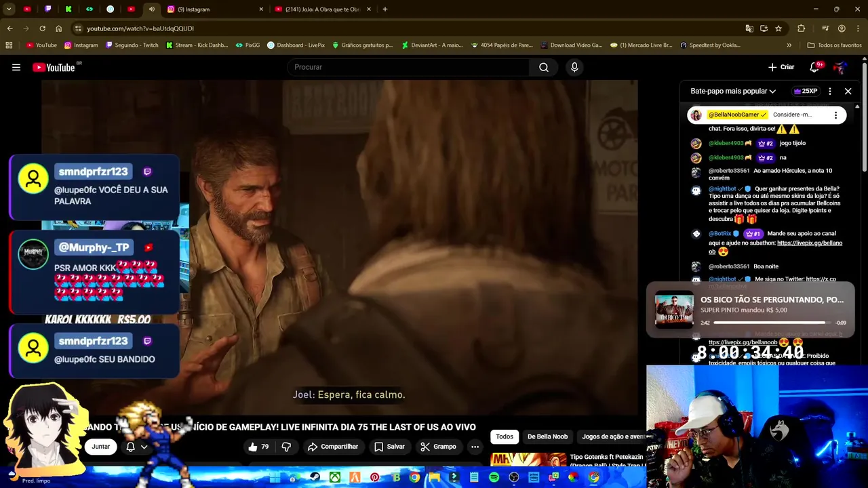Click the YouTube Procurar search field
Image resolution: width=868 pixels, height=488 pixels.
point(409,67)
